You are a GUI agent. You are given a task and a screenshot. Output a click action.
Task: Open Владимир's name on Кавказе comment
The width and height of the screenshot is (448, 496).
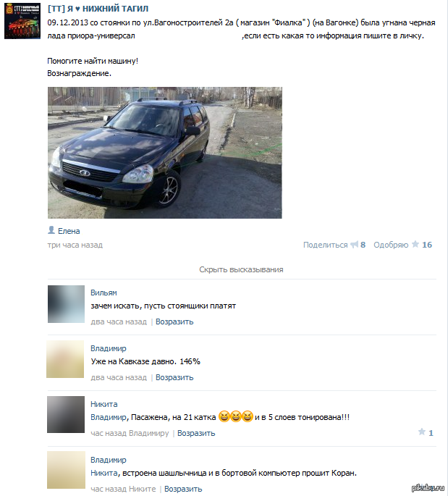[x=109, y=348]
